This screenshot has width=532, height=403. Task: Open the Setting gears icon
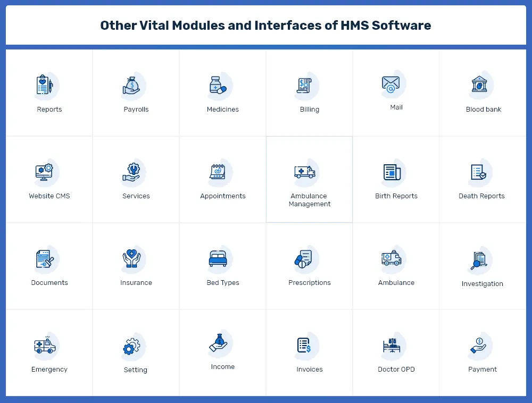click(x=131, y=347)
